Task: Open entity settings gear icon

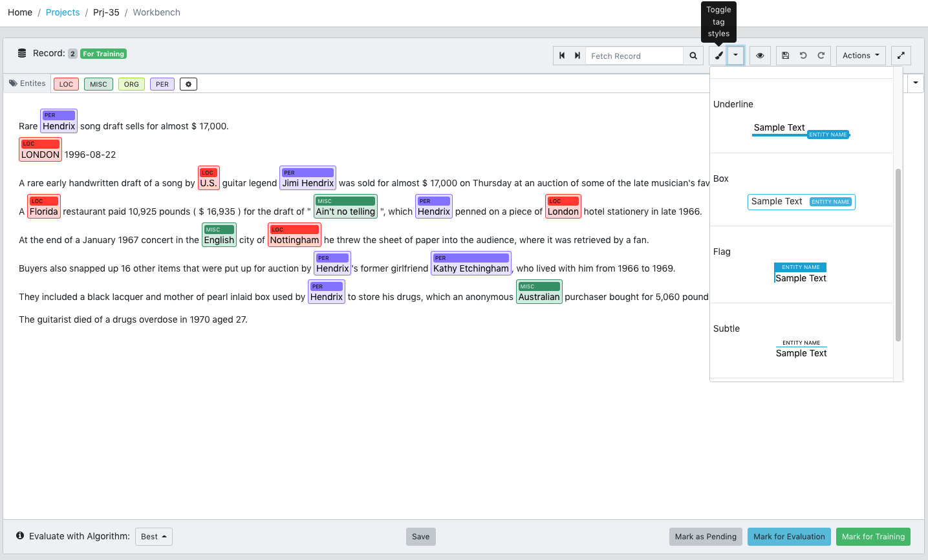Action: pos(188,84)
